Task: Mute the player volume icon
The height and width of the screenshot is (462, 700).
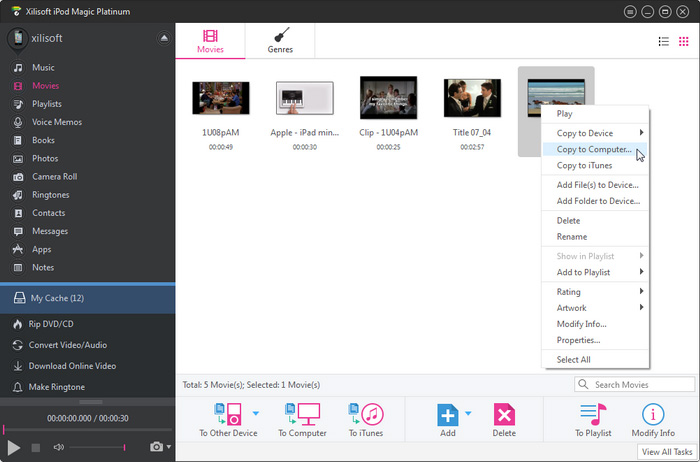Action: (58, 447)
